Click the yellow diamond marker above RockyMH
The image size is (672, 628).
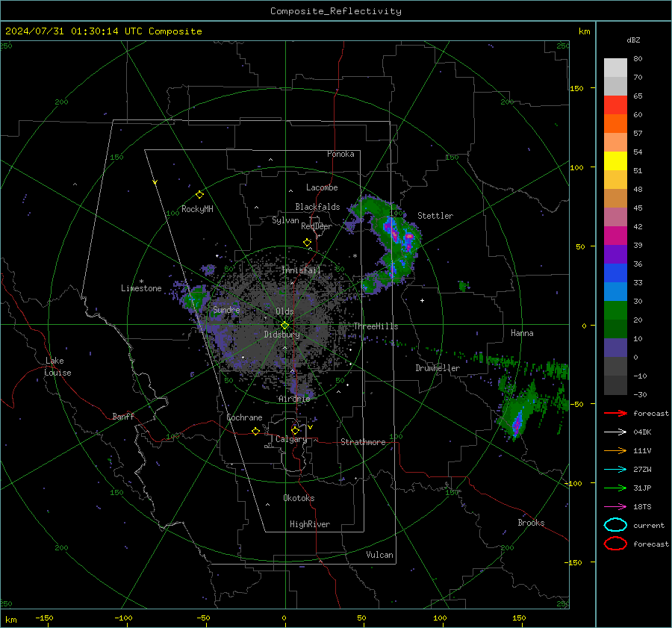coord(199,195)
